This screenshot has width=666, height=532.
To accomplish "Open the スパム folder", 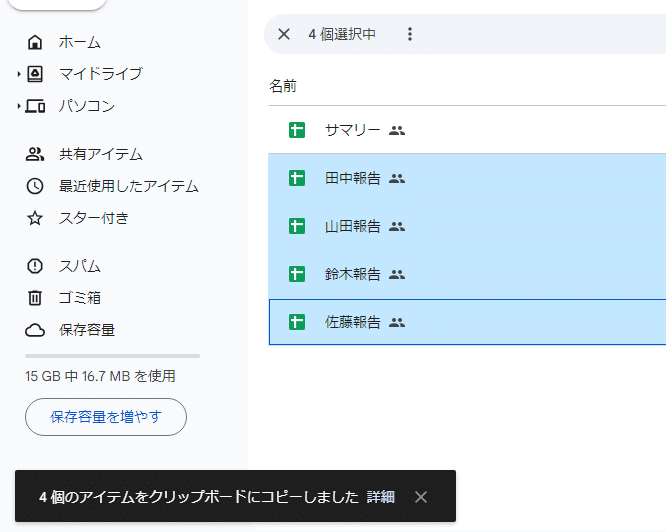I will tap(79, 266).
